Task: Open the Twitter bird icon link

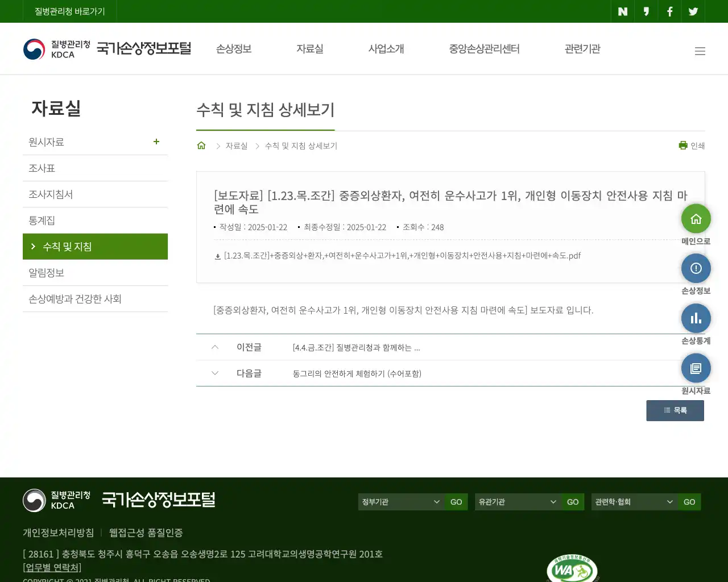Action: point(693,11)
